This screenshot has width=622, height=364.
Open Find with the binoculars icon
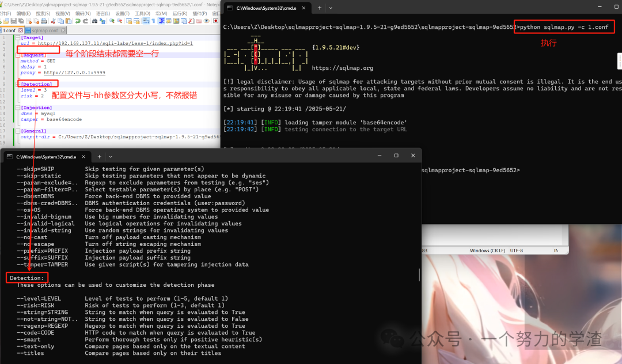coord(95,21)
